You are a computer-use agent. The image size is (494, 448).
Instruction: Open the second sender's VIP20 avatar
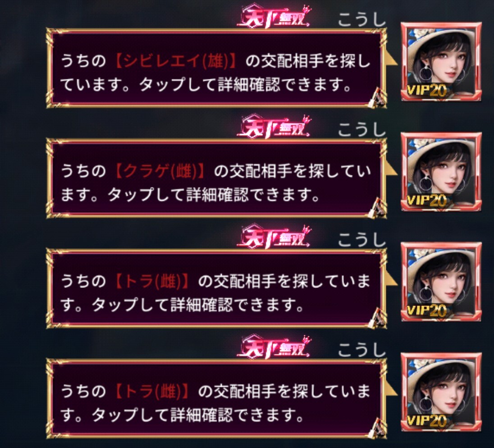(x=441, y=172)
